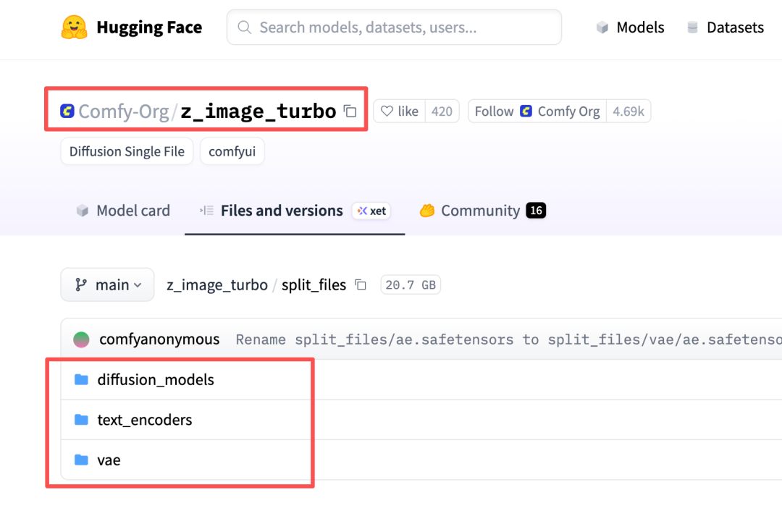The image size is (782, 532).
Task: Click the Files and versions list icon
Action: tap(206, 211)
